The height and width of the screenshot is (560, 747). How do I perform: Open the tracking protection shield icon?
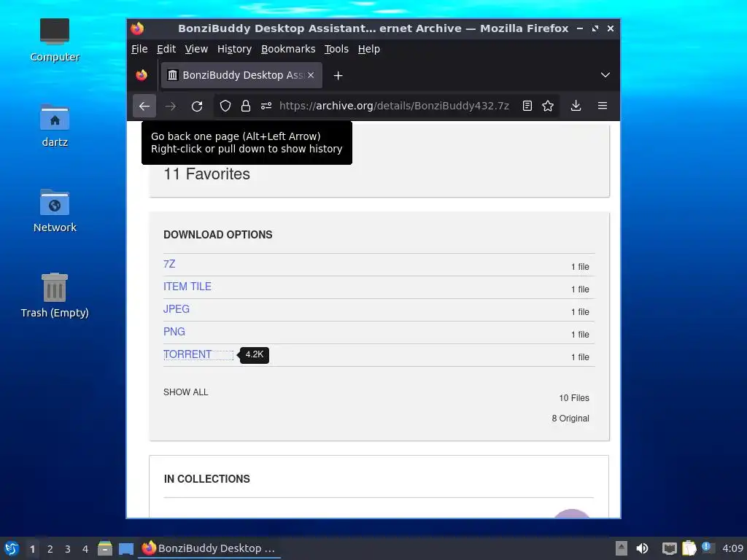(x=225, y=106)
